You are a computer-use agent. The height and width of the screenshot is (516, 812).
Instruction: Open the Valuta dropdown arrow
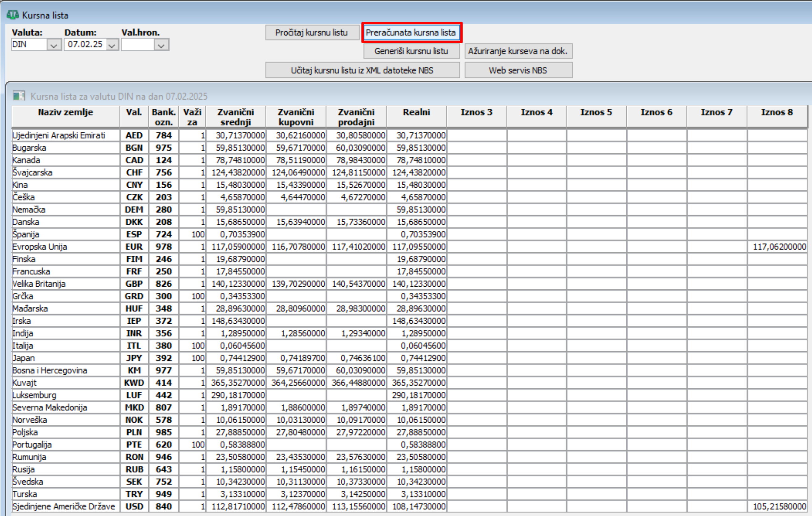tap(54, 45)
